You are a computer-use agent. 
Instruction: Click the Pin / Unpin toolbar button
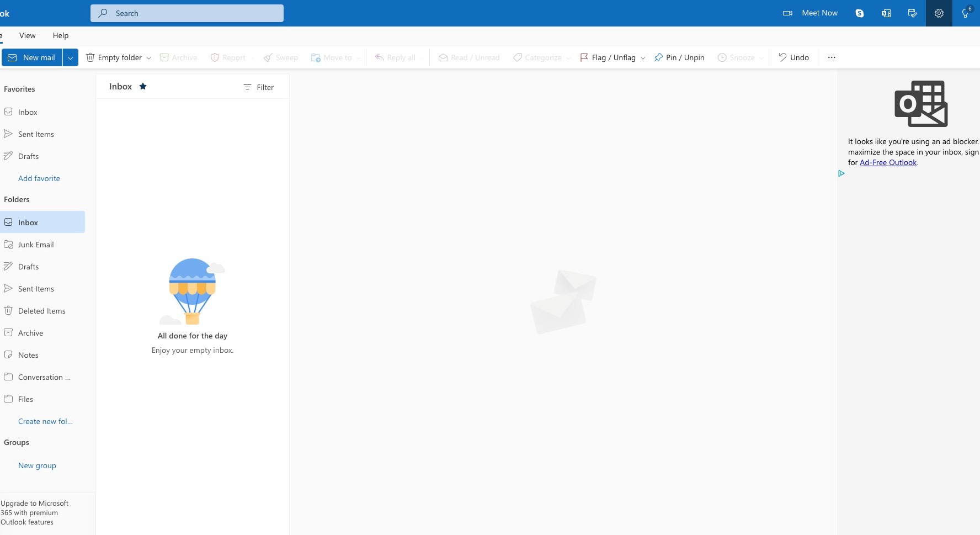pyautogui.click(x=679, y=57)
